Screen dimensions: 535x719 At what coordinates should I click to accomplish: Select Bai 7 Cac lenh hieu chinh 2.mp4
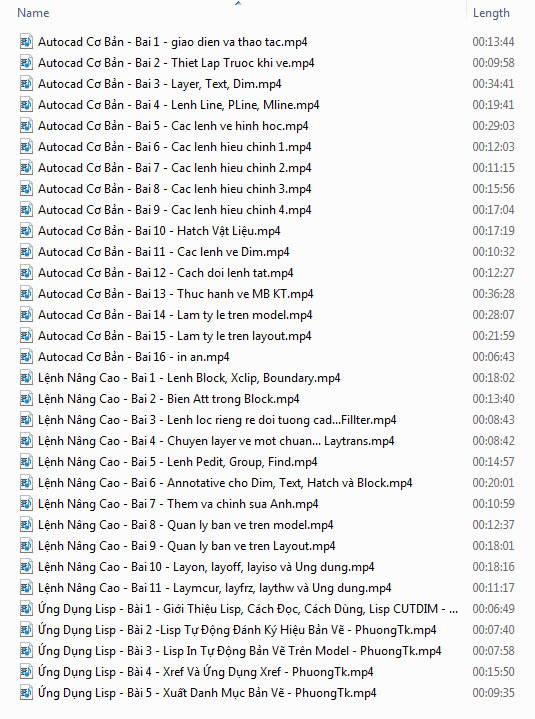pos(175,168)
